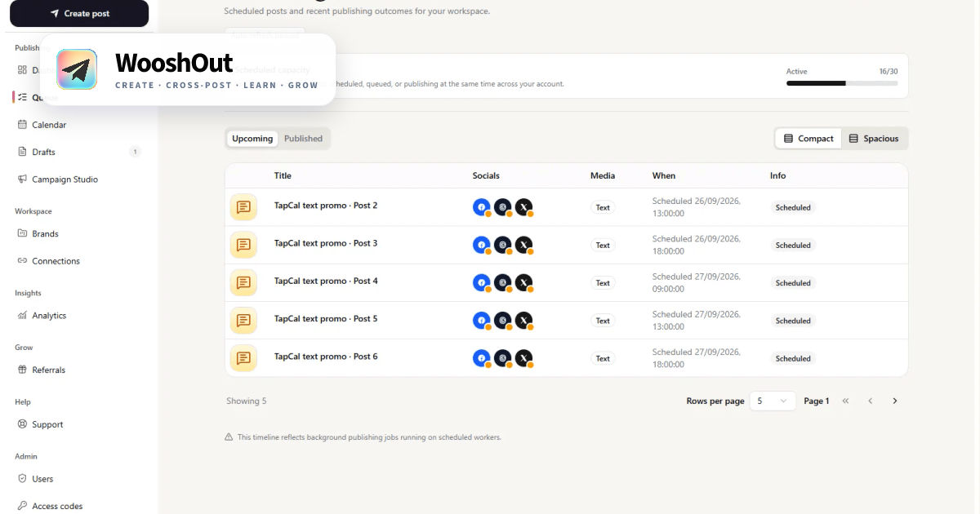Go to next page arrow

click(x=895, y=401)
